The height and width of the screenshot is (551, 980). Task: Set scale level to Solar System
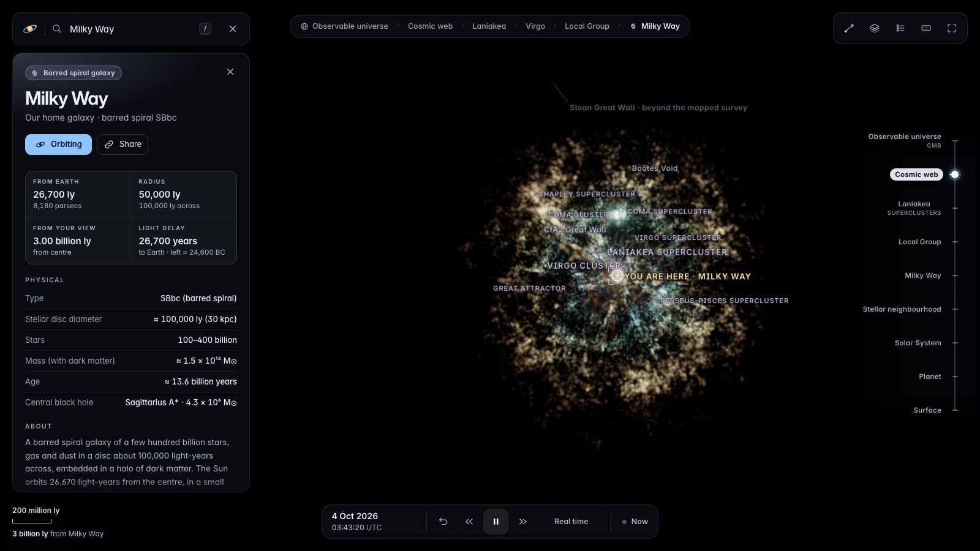click(x=918, y=343)
